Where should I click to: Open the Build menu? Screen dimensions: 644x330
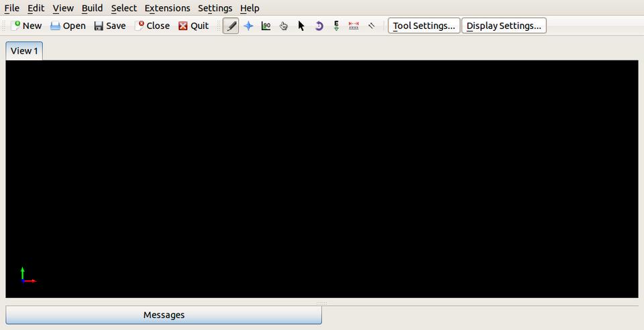[x=92, y=8]
